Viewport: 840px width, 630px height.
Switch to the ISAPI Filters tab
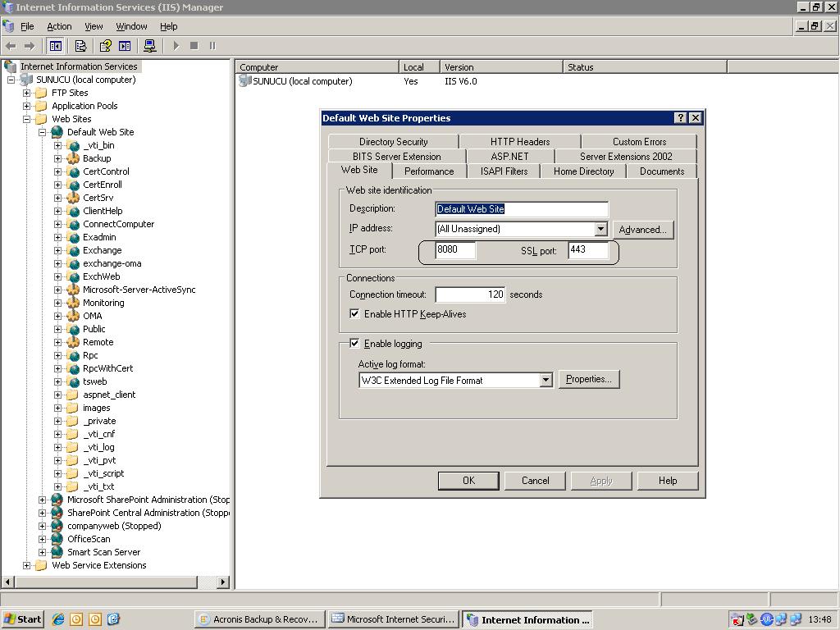[x=504, y=171]
